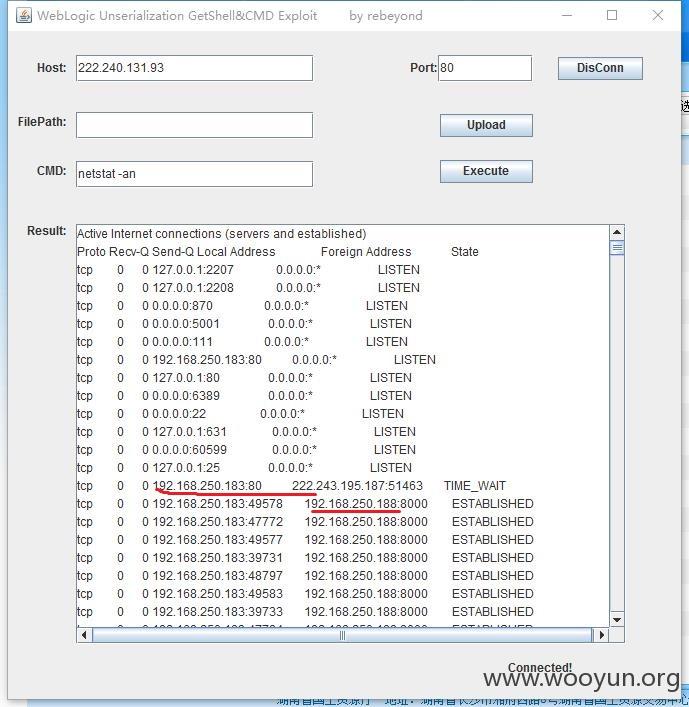Click the horizontal scroll left arrow
Viewport: 689px width, 707px height.
84,635
